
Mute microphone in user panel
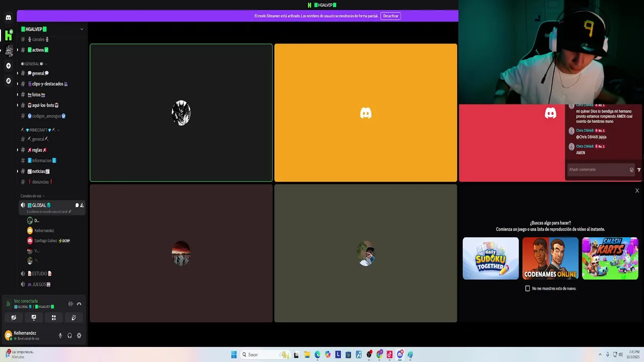point(60,335)
